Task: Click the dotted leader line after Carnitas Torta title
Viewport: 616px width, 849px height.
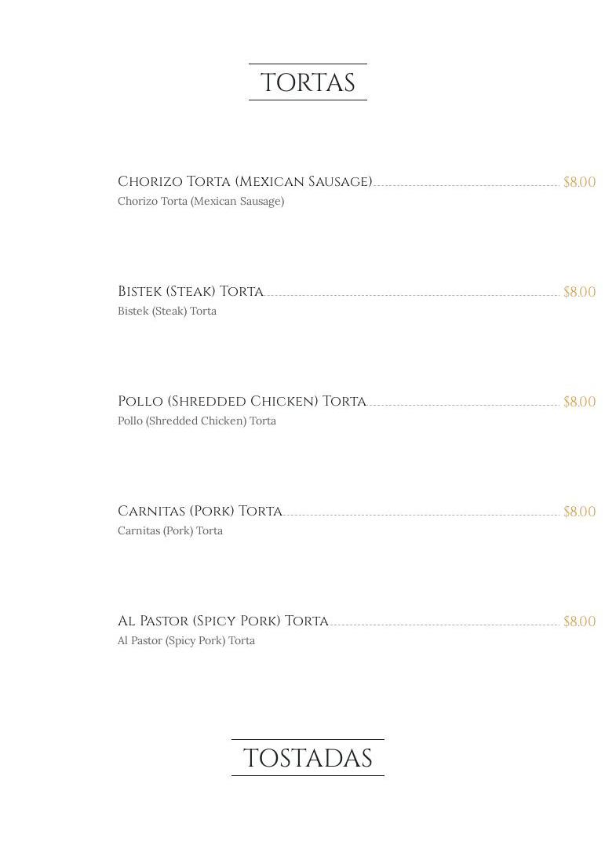Action: [x=421, y=515]
